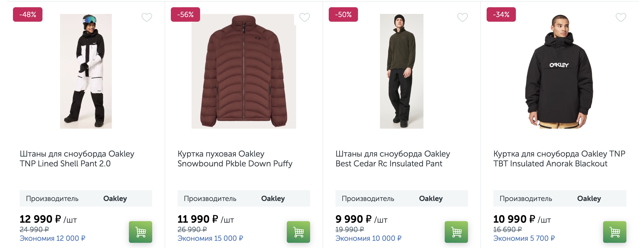Open Штаны для сноуборда Oakley TNP Lined Shell Pant 2.0
Viewport: 644px width, 248px height.
tap(77, 159)
